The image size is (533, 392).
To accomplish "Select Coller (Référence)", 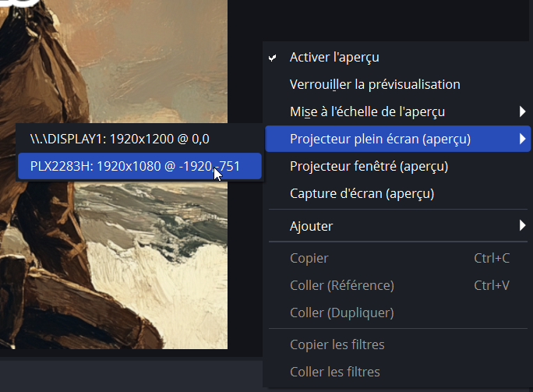I will [x=341, y=285].
